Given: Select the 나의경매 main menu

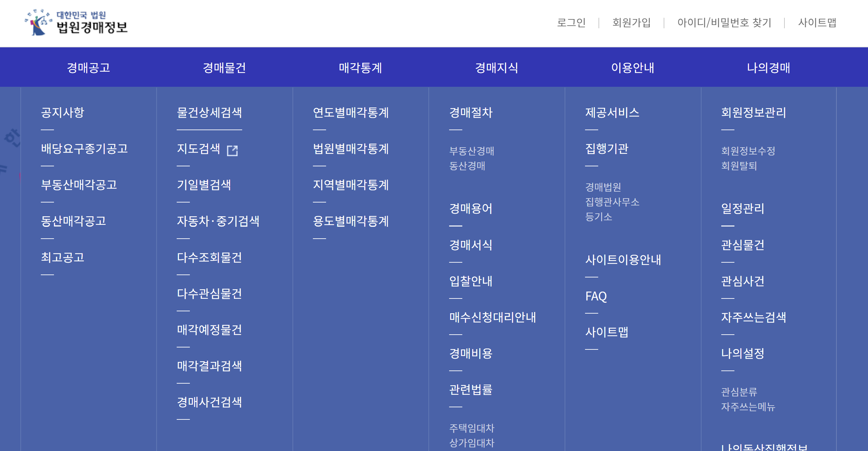Looking at the screenshot, I should click(769, 68).
